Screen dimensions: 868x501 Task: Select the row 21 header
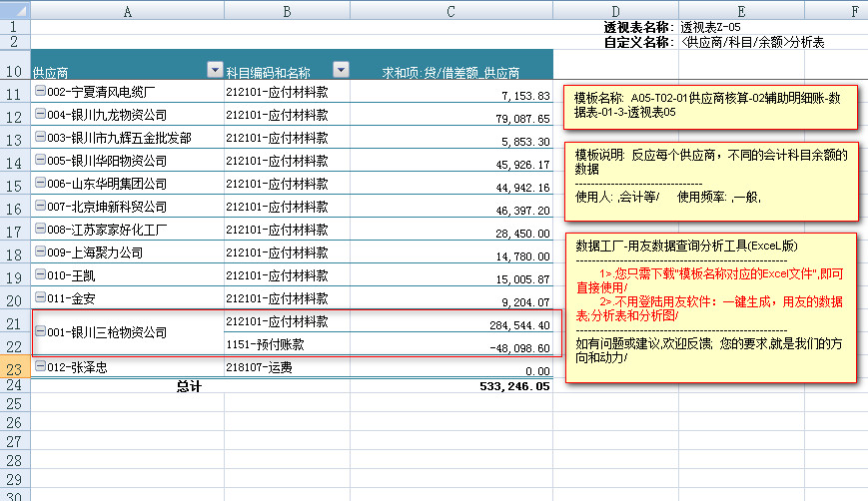click(x=14, y=322)
